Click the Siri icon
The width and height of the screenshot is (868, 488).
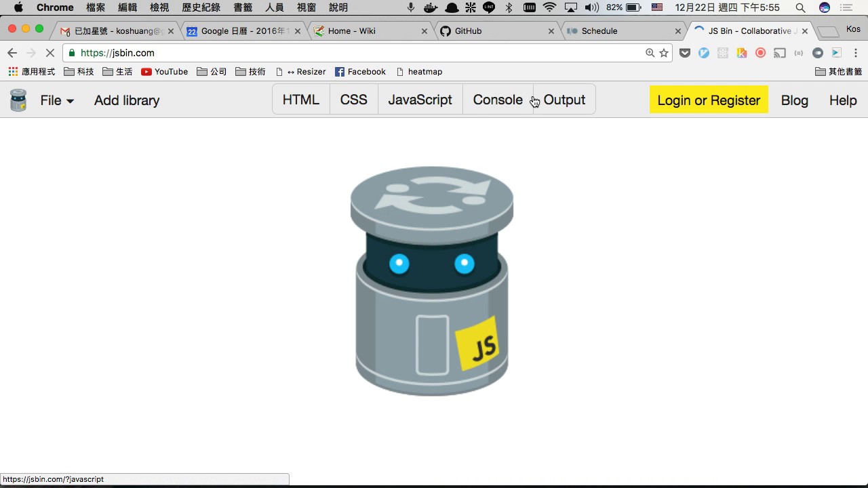[825, 7]
